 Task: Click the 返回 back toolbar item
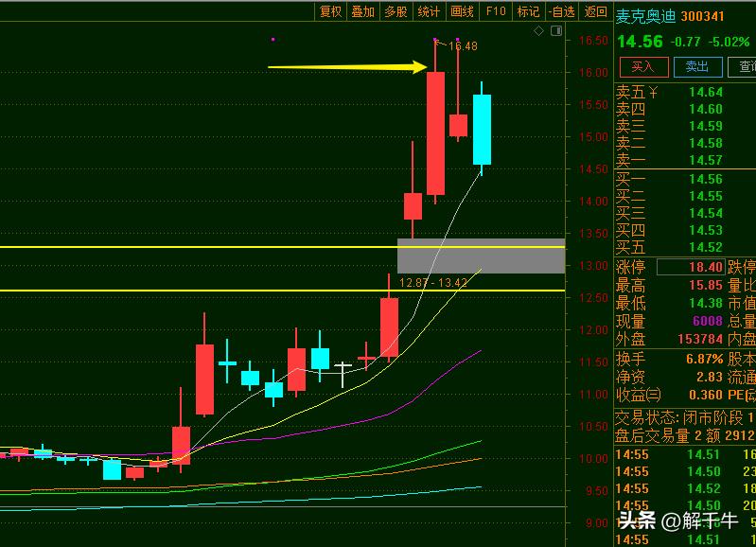[595, 11]
